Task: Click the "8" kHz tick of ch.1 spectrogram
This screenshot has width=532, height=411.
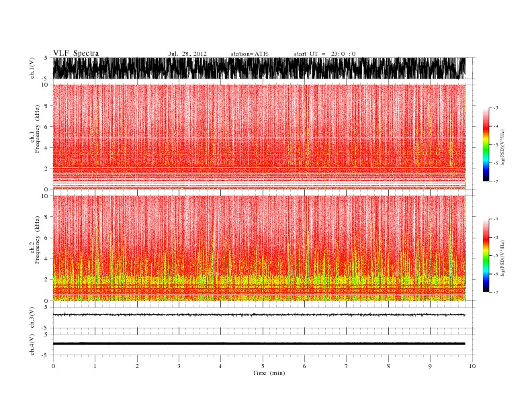Action: pyautogui.click(x=46, y=106)
